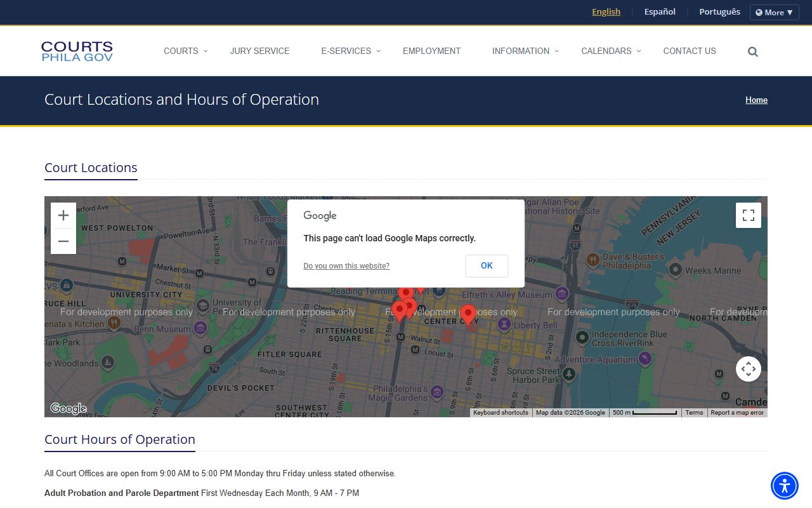Select the Liberty Bell landmark pin
The image size is (812, 508).
pos(504,324)
